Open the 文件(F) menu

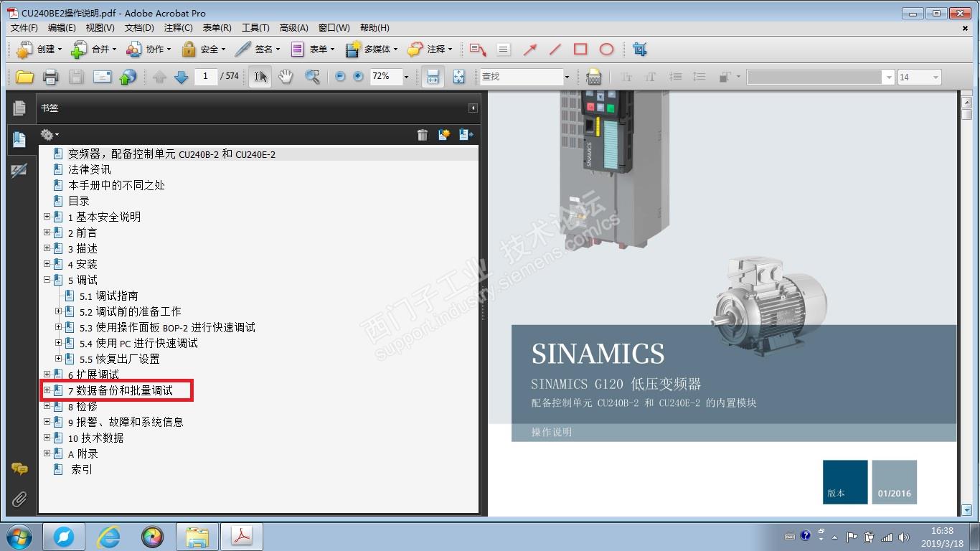24,28
